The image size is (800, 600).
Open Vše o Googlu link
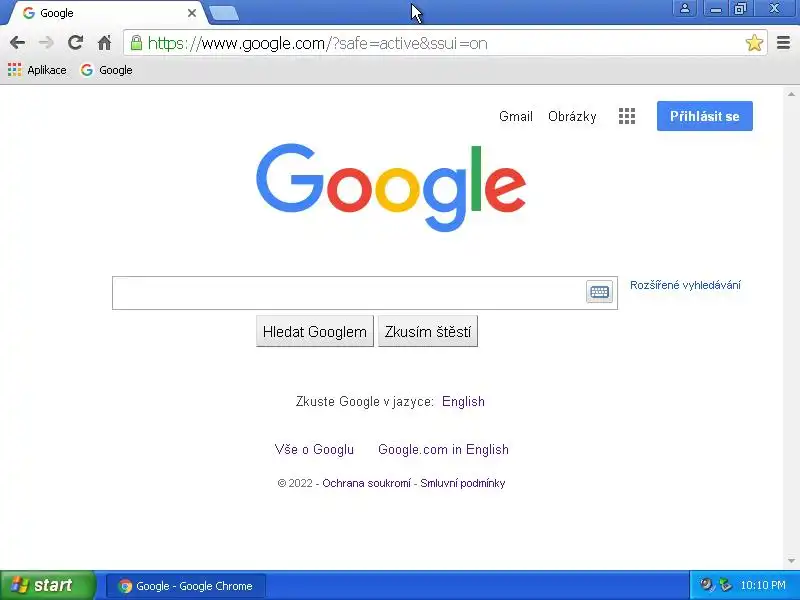314,449
